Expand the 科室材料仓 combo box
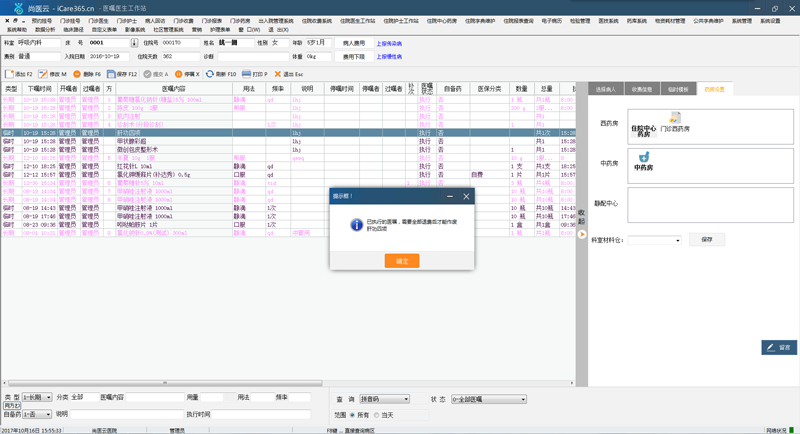Image resolution: width=800 pixels, height=434 pixels. [655, 240]
